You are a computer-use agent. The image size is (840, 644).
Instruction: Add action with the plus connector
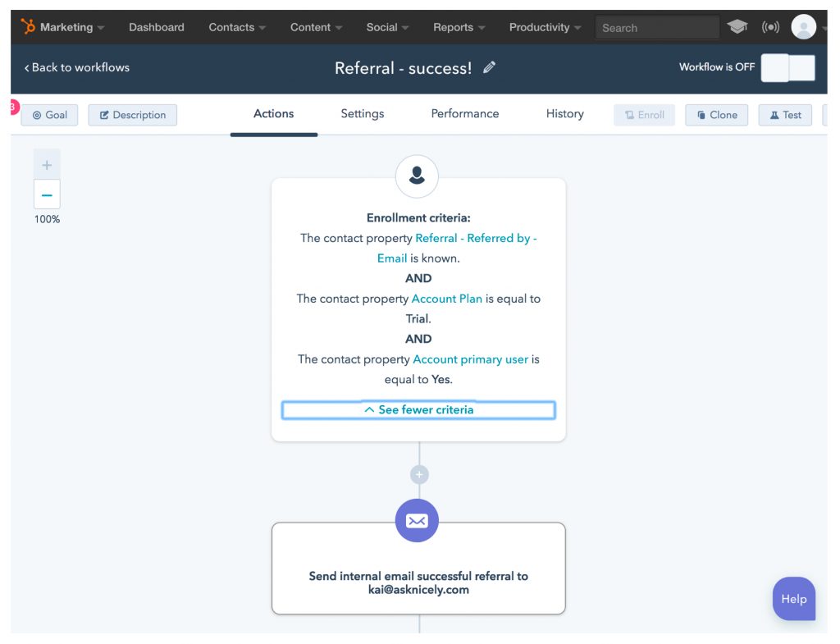pos(419,475)
